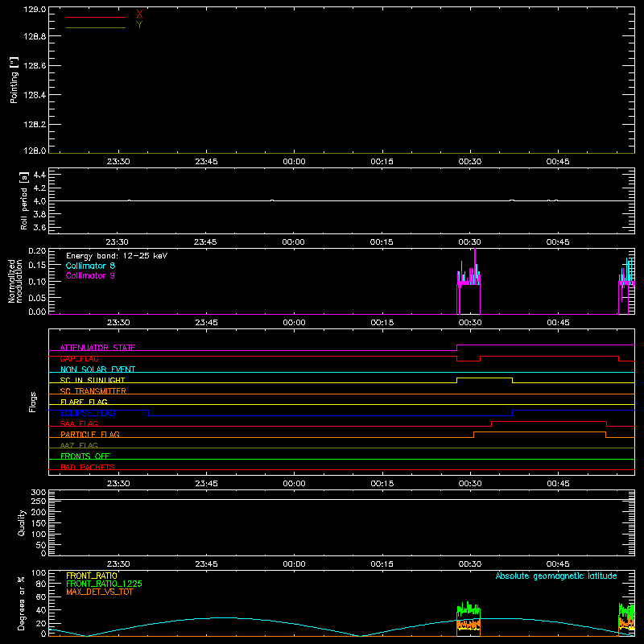Select the 4.0 Roll period tick
This screenshot has height=644, width=644.
point(39,201)
